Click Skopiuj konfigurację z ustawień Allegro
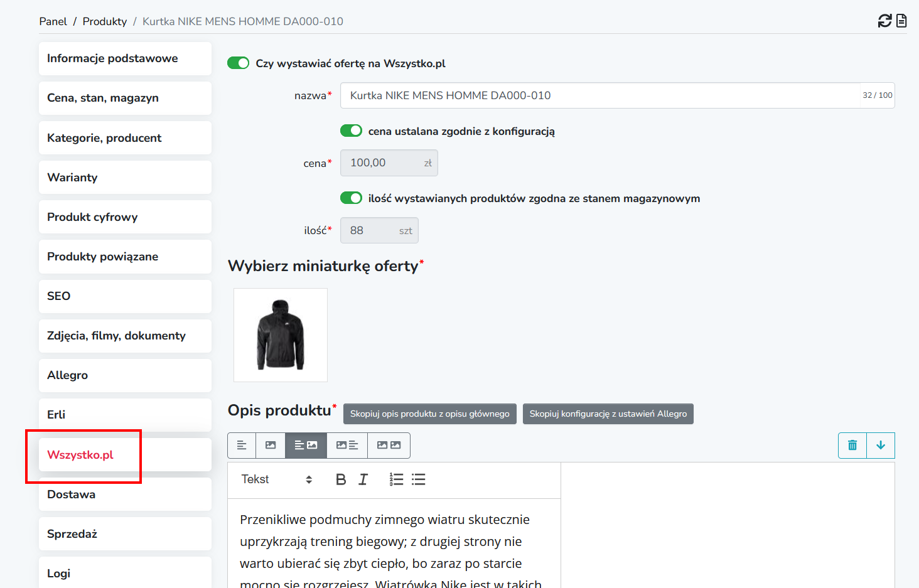919x588 pixels. point(608,414)
